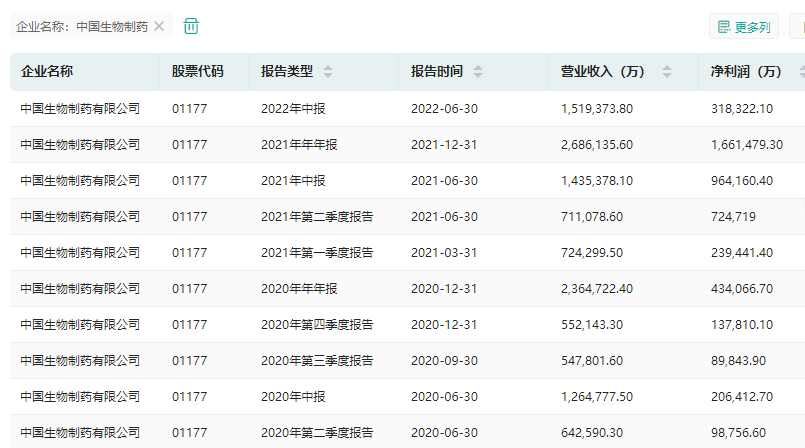Click net profit value 89,843.90
Screen dimensions: 805x448
point(738,360)
